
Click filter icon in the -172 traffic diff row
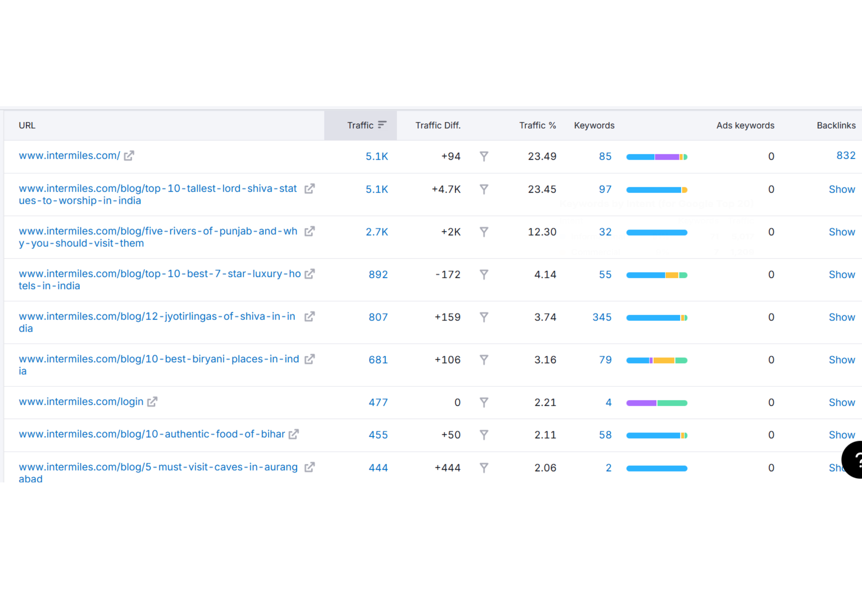(484, 274)
